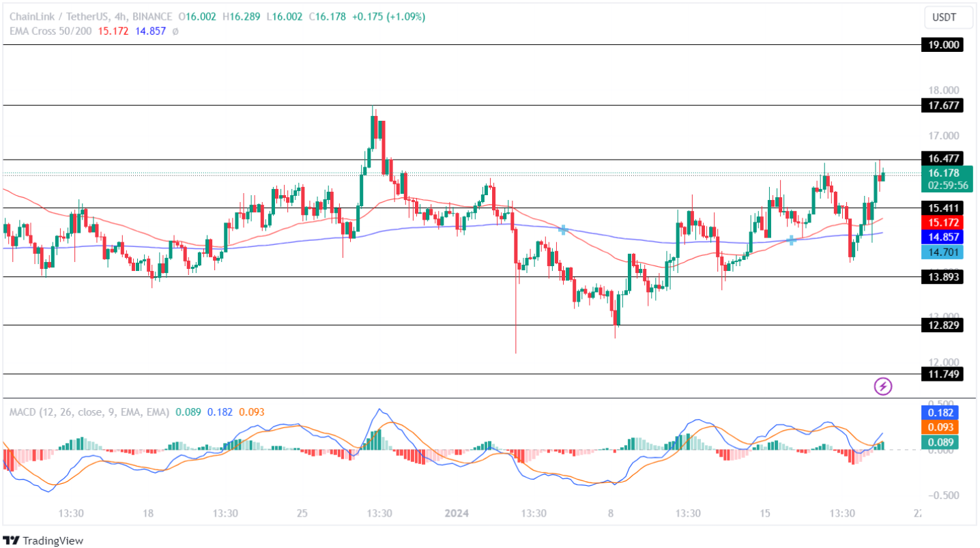
Task: Click the MACD value tag 0.182
Action: click(940, 412)
